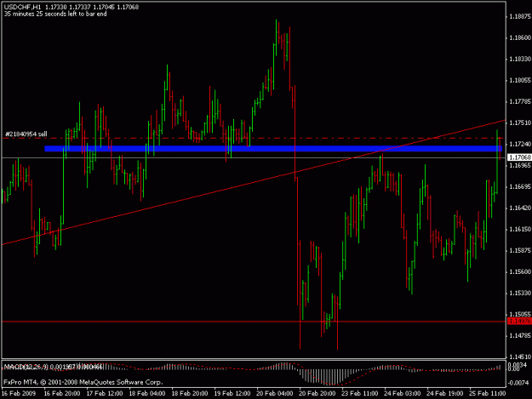
Task: Click the 24 Feb 19:00 time label
Action: click(x=445, y=393)
